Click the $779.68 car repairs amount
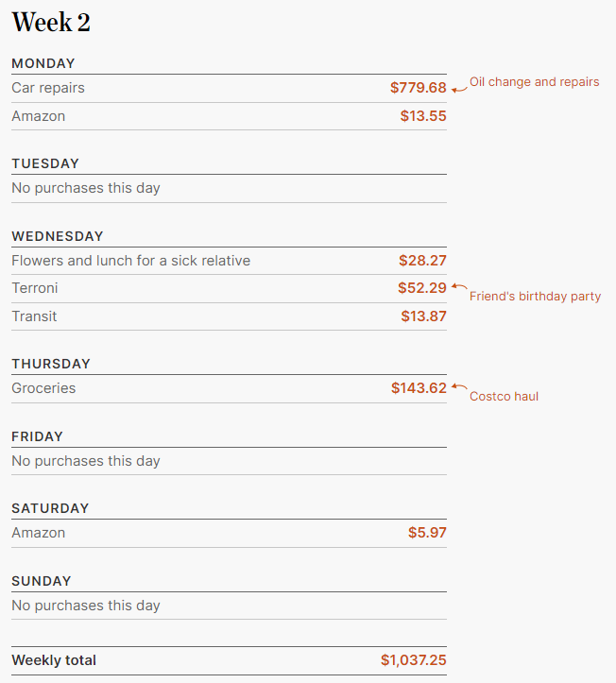 [418, 88]
